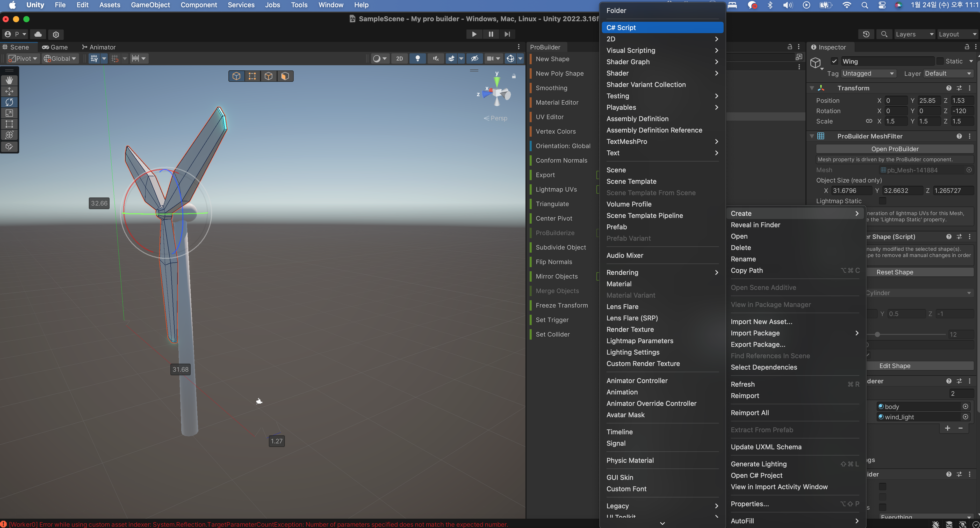Image resolution: width=980 pixels, height=528 pixels.
Task: Open Unity cloud services icon
Action: [x=38, y=34]
